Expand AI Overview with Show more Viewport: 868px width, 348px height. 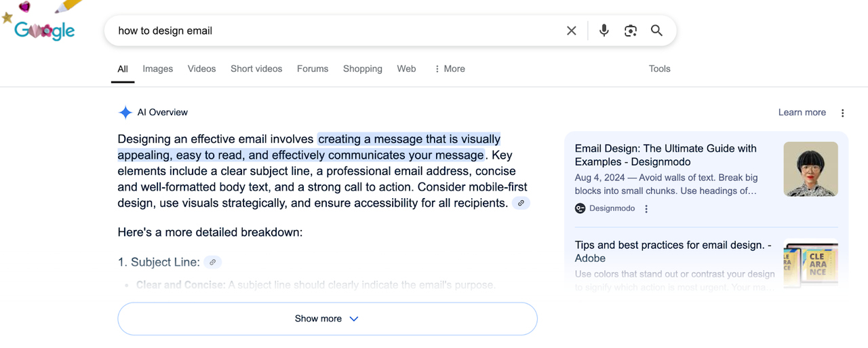pos(328,319)
